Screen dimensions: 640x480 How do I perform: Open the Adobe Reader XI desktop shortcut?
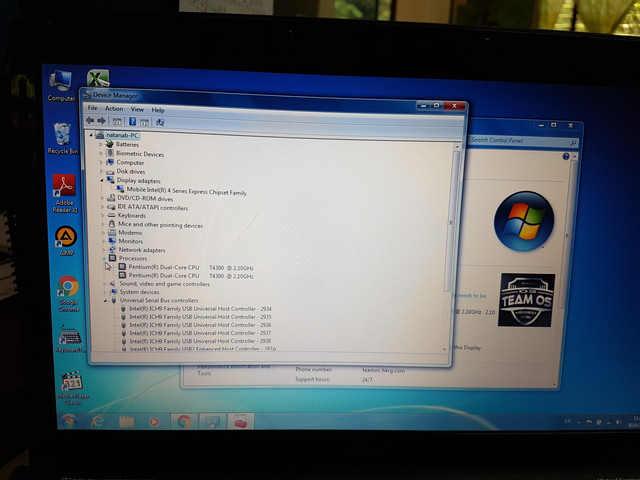(x=64, y=193)
